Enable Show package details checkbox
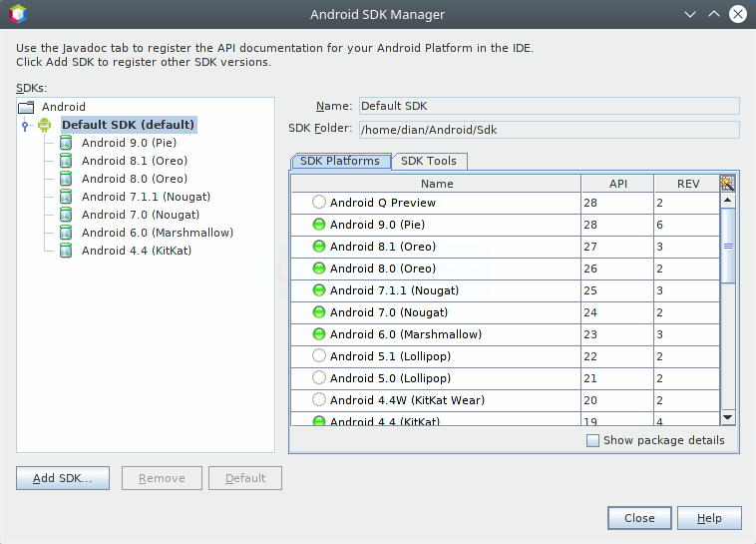756x544 pixels. click(592, 440)
